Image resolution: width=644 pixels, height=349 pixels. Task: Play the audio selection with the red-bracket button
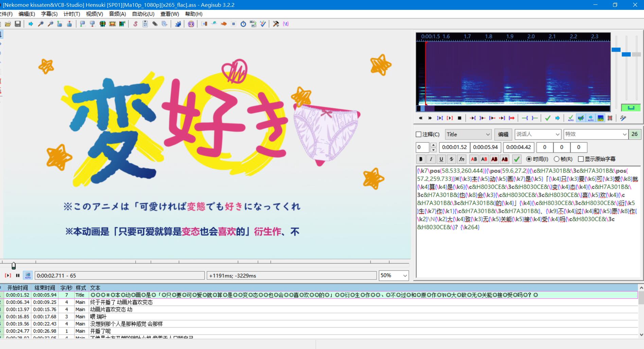[x=450, y=118]
